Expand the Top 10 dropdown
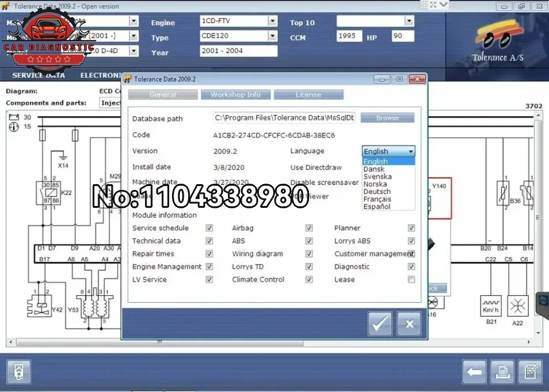 (x=409, y=21)
